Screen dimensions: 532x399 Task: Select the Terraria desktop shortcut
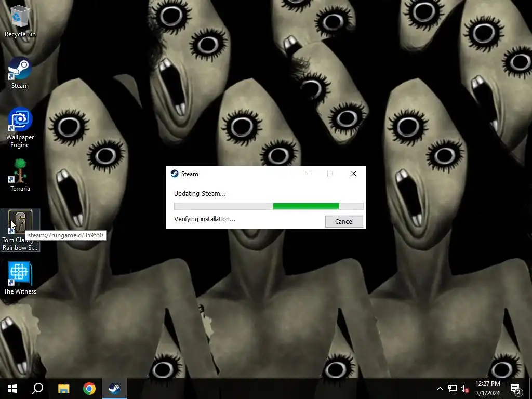tap(20, 176)
